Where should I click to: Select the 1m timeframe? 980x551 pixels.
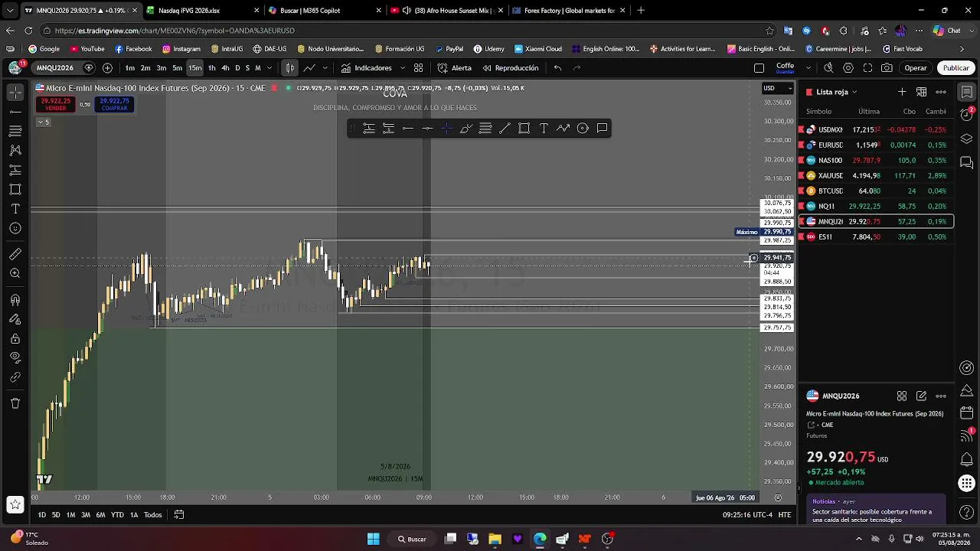130,68
